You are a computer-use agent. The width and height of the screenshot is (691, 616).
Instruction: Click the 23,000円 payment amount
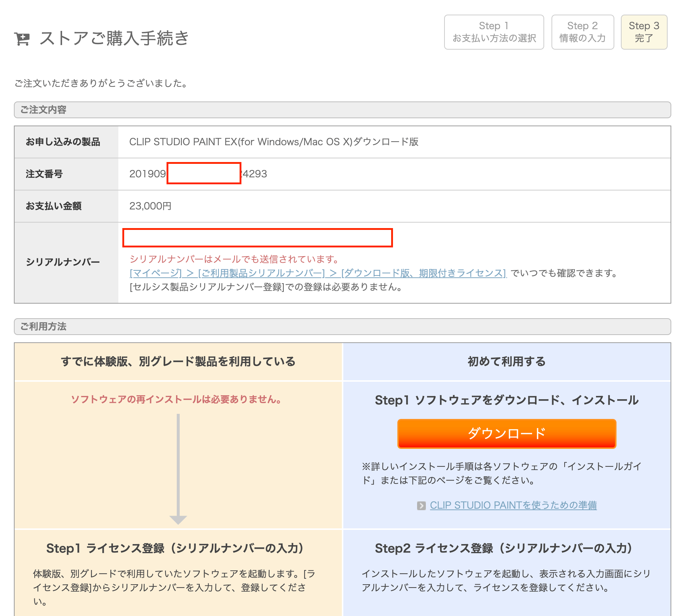tap(150, 206)
